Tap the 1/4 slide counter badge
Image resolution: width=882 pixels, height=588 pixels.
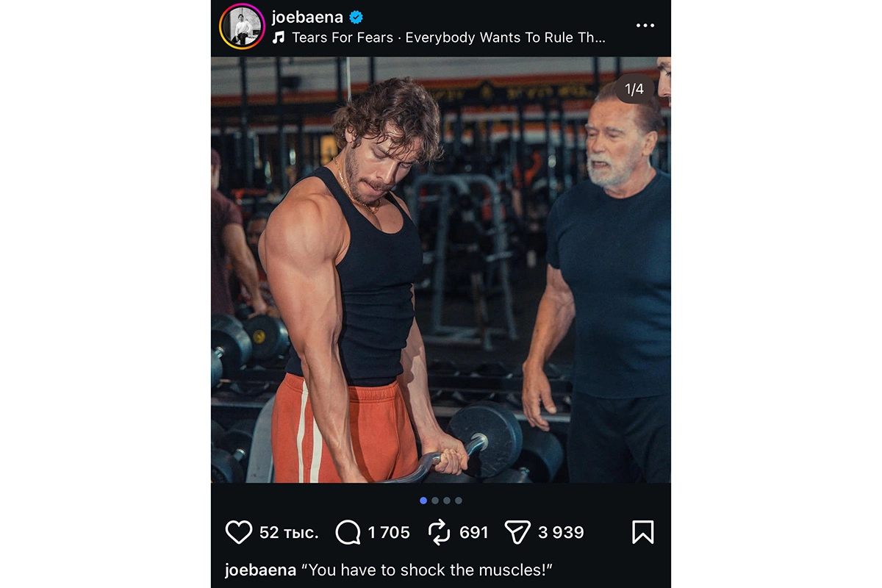[634, 90]
